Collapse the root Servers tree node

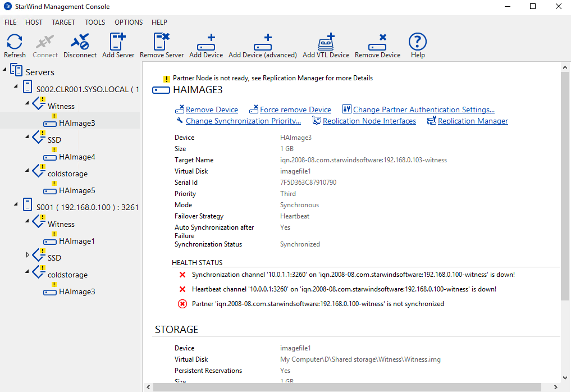4,69
